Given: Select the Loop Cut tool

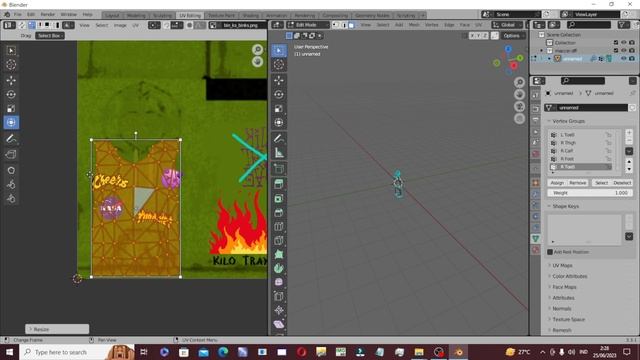Looking at the screenshot, I should [279, 227].
